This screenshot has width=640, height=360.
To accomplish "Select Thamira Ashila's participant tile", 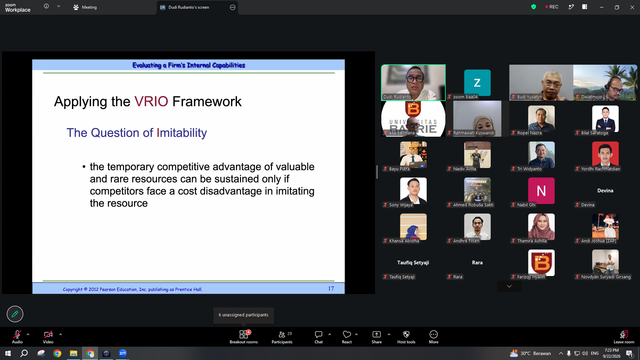I will [541, 227].
